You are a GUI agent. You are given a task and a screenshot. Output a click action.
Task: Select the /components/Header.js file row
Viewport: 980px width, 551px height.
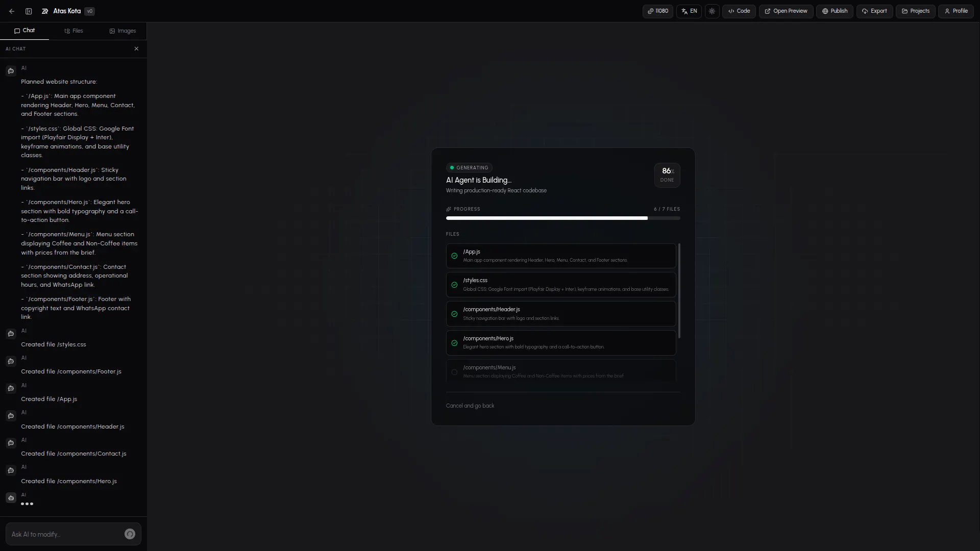pos(561,314)
